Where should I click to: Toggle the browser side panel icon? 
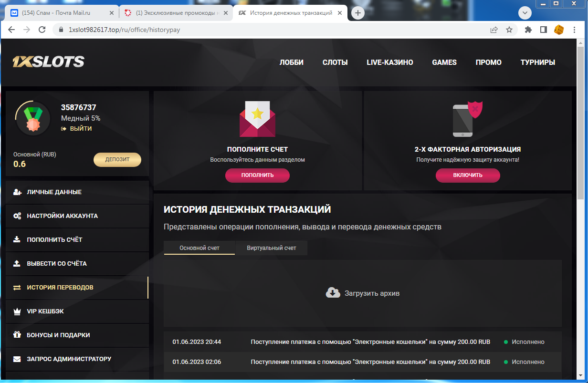(543, 30)
